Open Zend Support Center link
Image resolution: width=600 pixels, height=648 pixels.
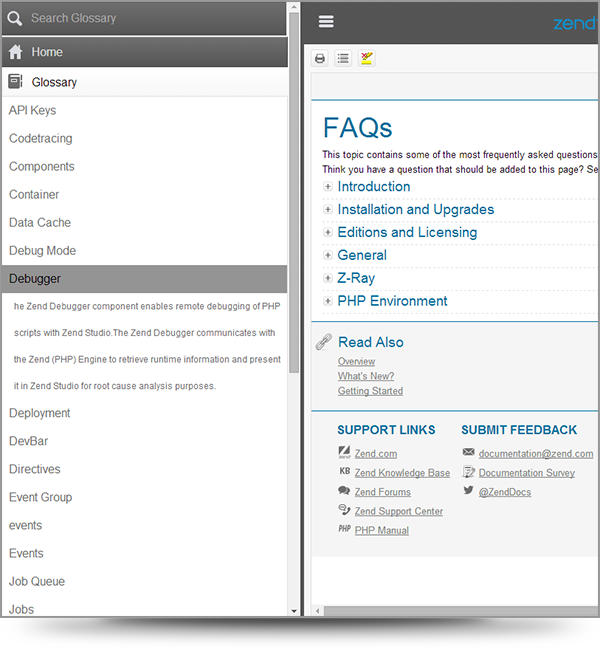[x=398, y=511]
